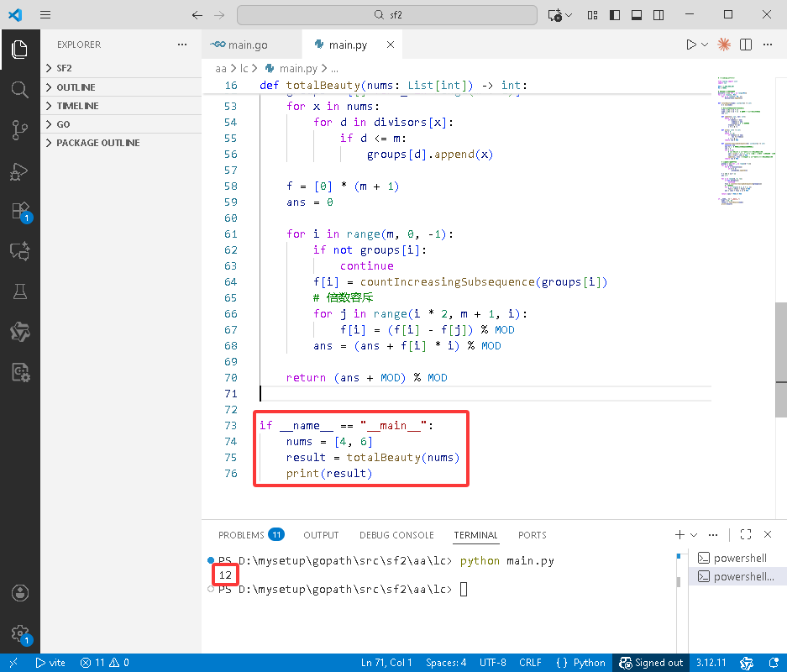The width and height of the screenshot is (787, 672).
Task: Open Run and Debug view
Action: tap(19, 171)
